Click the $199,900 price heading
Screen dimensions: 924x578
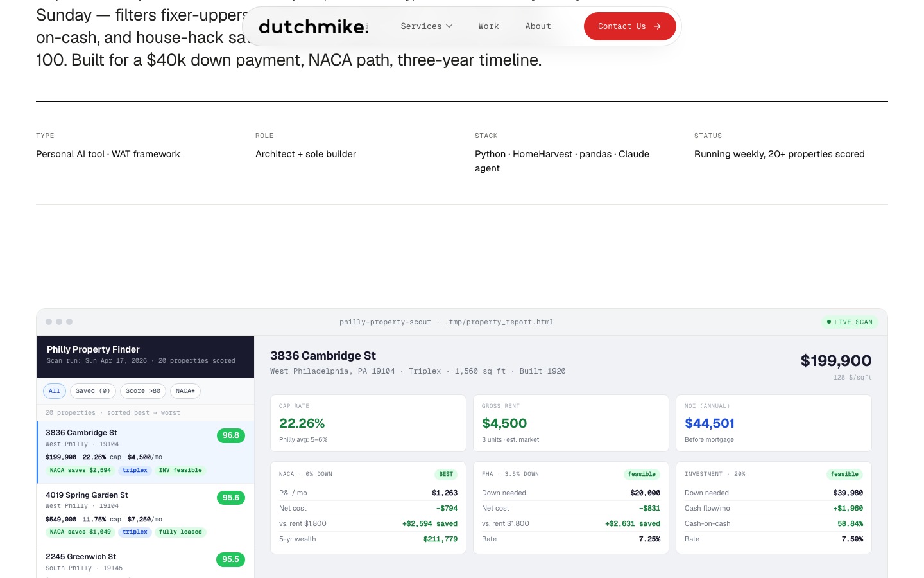[x=836, y=361]
